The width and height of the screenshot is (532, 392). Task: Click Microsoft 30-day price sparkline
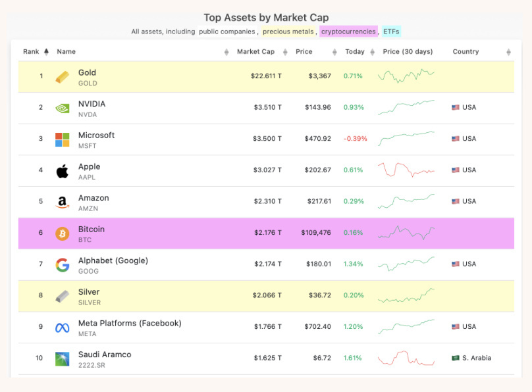(406, 139)
